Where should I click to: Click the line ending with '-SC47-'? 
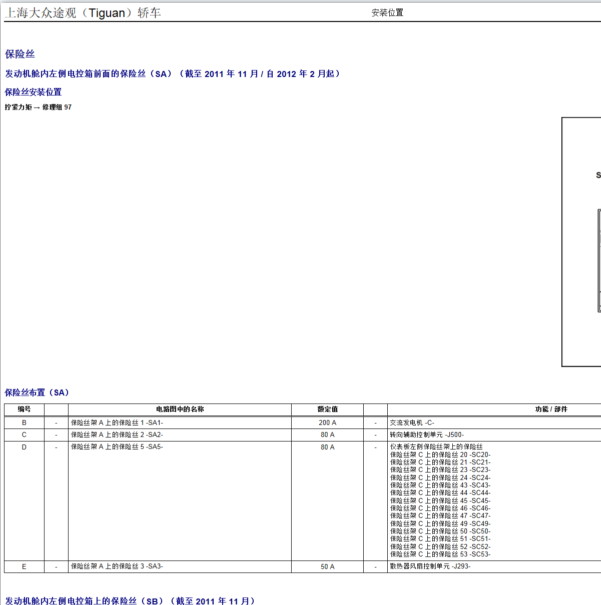pyautogui.click(x=440, y=516)
